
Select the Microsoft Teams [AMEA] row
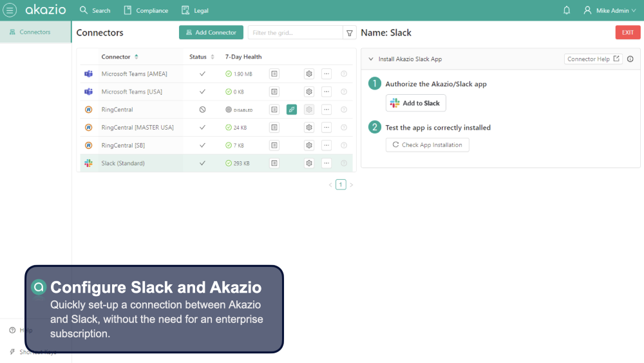216,74
